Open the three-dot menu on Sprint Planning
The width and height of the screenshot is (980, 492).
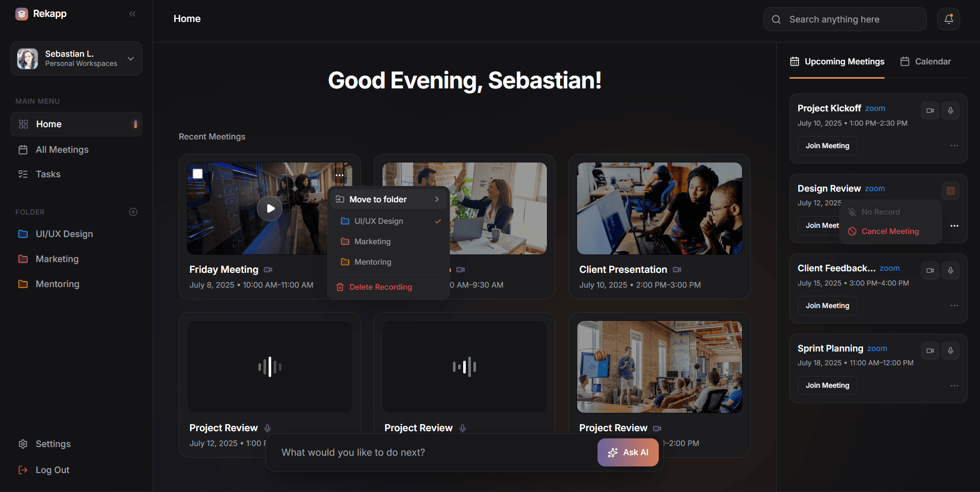coord(954,386)
